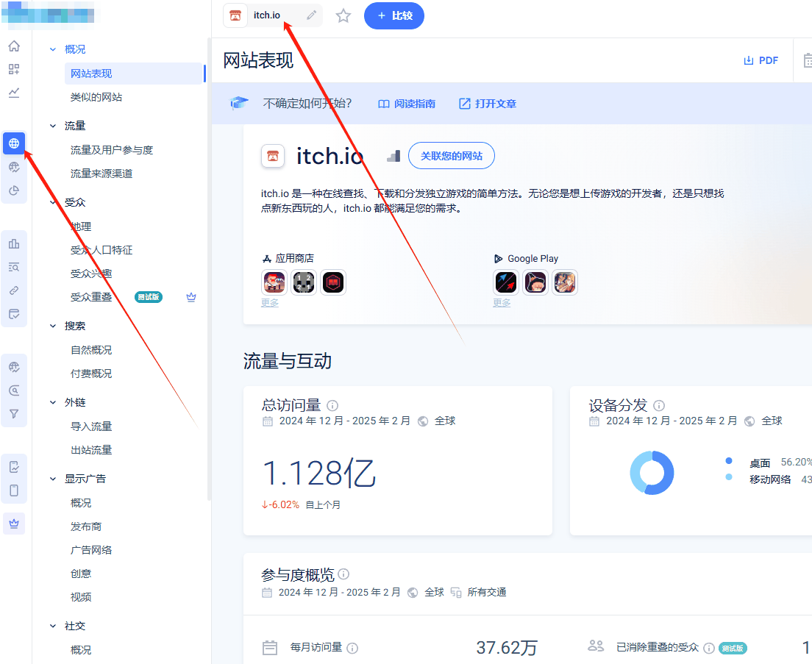The height and width of the screenshot is (664, 812).
Task: Open 创意 under 显示广告
Action: click(81, 574)
